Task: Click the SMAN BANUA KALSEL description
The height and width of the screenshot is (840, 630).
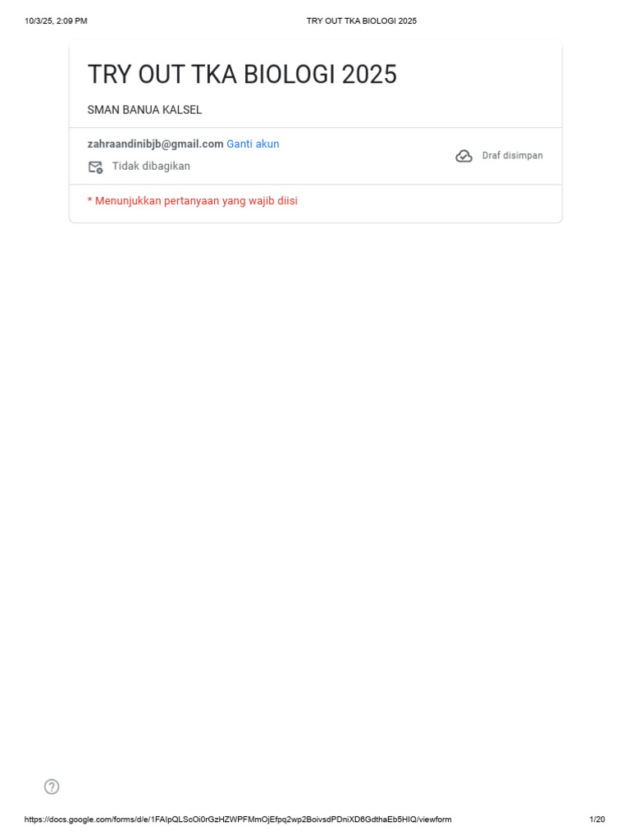Action: coord(144,110)
